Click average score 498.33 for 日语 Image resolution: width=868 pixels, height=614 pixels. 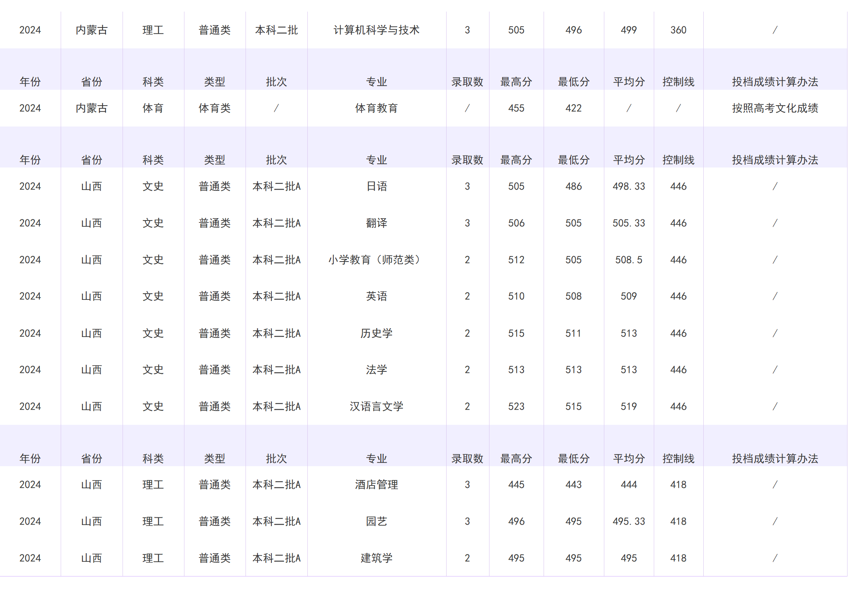(x=629, y=186)
